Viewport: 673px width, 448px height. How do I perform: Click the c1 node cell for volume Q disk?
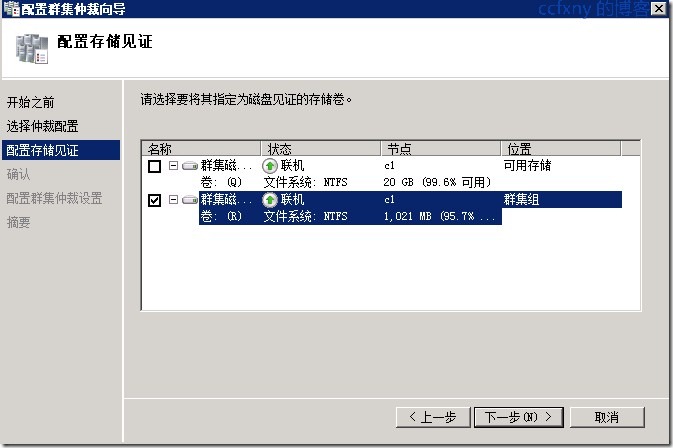[390, 166]
